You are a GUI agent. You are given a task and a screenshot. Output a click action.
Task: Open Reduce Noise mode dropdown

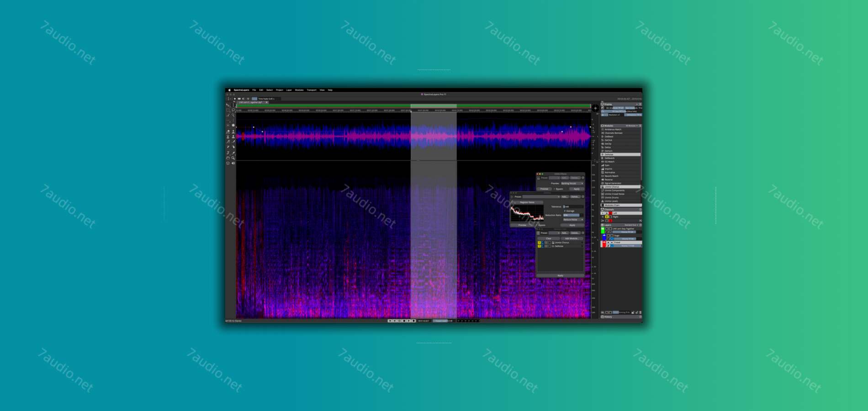573,220
